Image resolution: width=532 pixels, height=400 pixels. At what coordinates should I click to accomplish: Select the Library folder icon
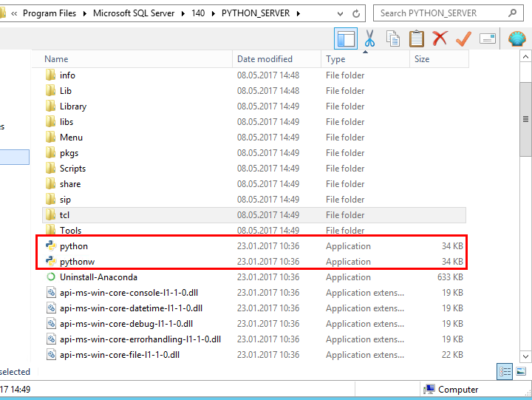(x=50, y=106)
